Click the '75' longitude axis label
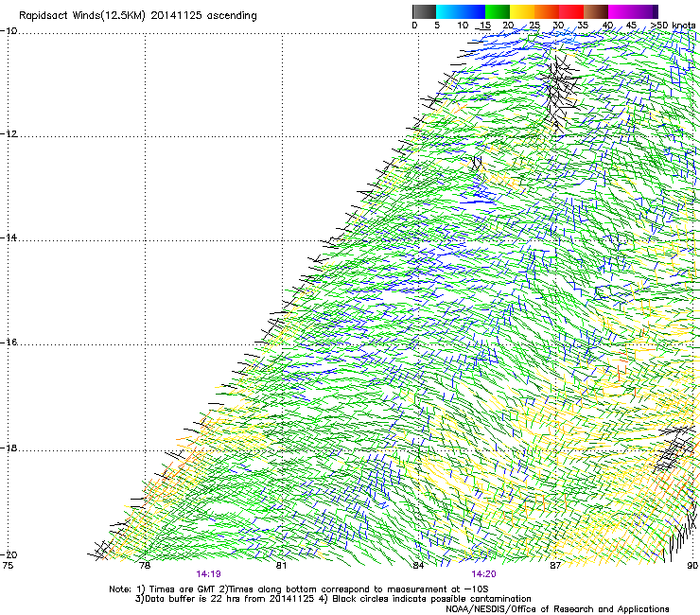This screenshot has width=700, height=615. 8,566
